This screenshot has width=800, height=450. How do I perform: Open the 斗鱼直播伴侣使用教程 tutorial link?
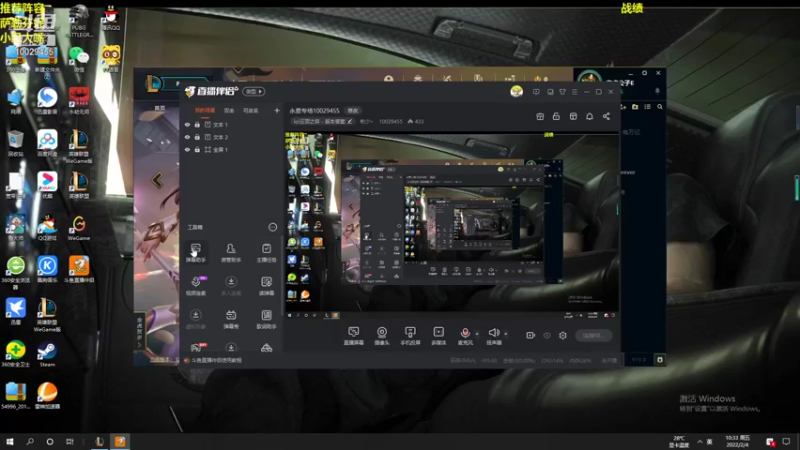217,360
